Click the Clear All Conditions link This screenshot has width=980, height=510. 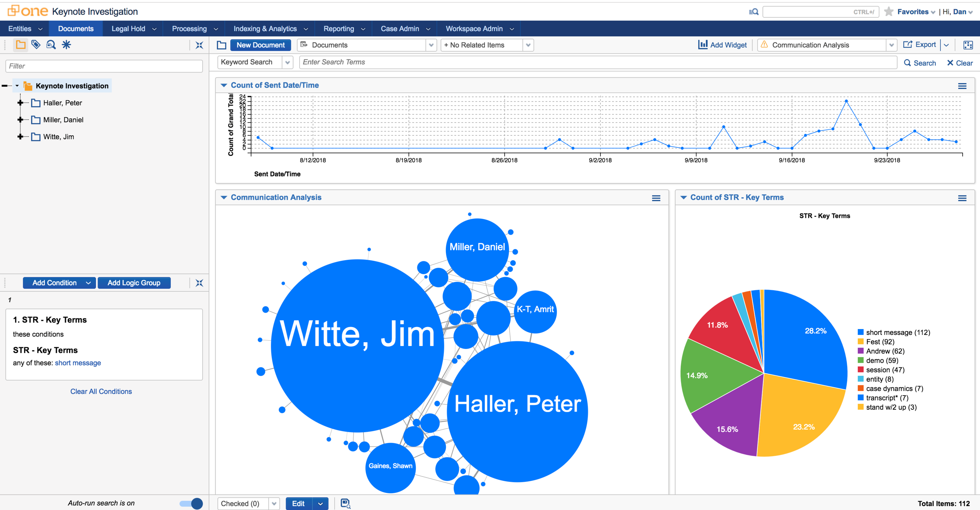click(101, 391)
